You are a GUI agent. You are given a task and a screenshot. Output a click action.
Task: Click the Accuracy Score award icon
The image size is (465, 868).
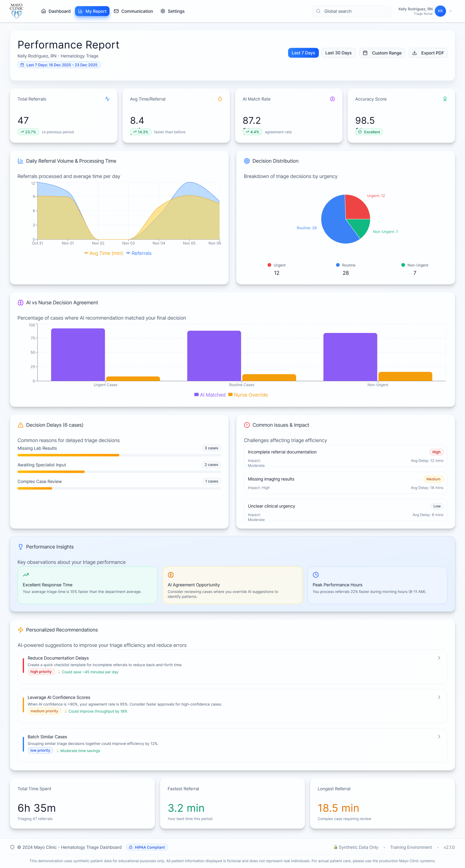445,99
